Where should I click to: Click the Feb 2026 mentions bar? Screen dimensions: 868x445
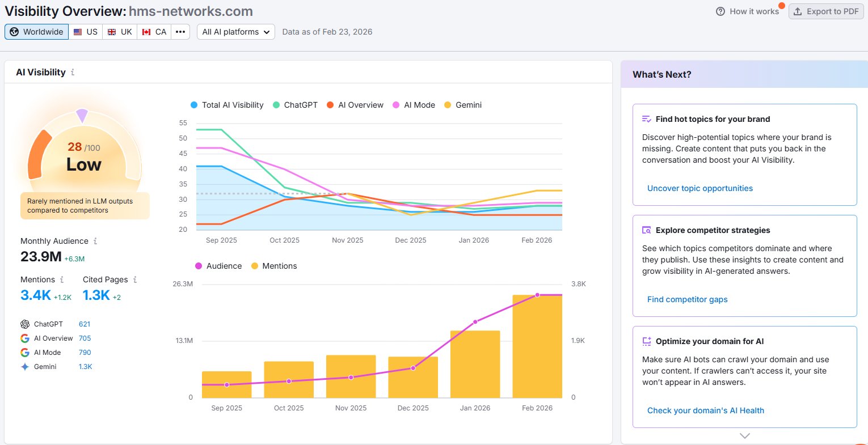pyautogui.click(x=537, y=346)
